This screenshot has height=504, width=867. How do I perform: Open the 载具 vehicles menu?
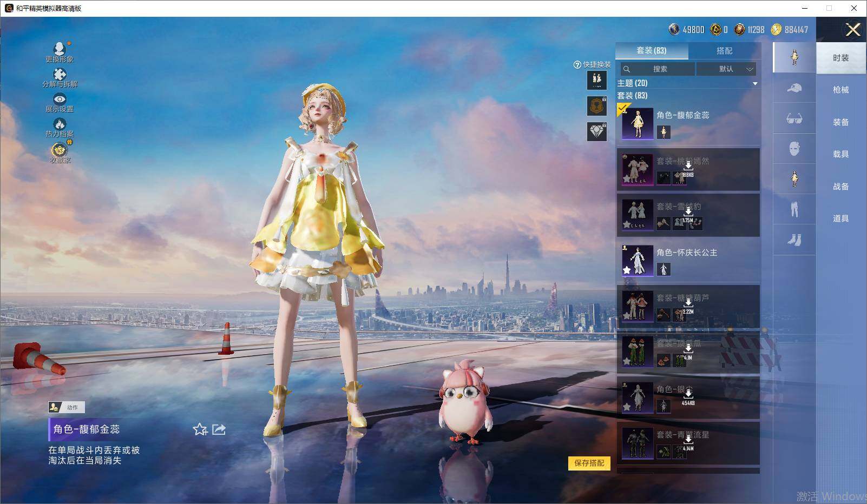(x=841, y=154)
